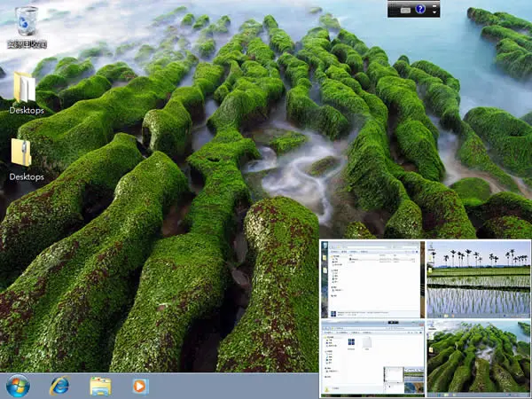Image resolution: width=532 pixels, height=399 pixels.
Task: Switch to the bottom-right mossy rocks desktop preview
Action: 479,358
